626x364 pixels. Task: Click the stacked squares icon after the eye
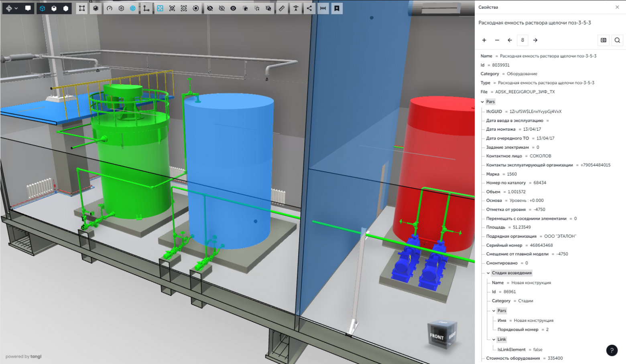245,8
